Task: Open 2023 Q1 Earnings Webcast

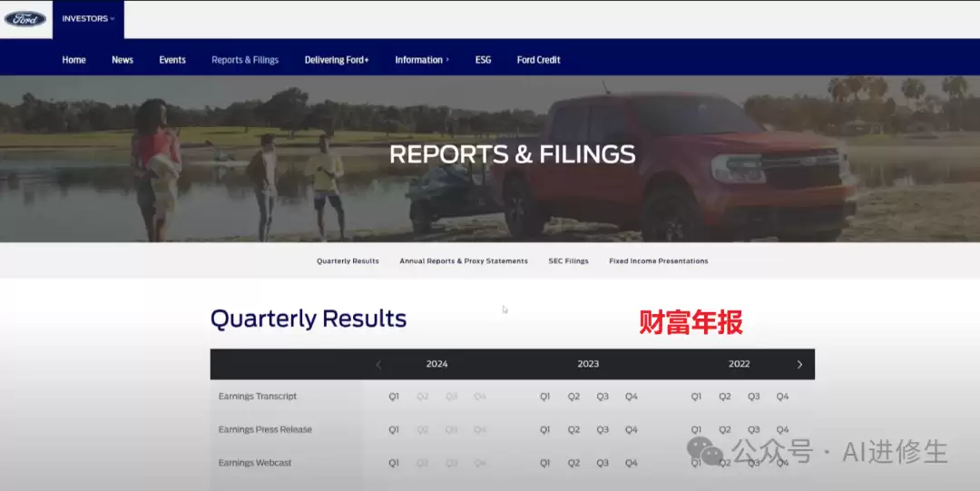Action: (x=545, y=463)
